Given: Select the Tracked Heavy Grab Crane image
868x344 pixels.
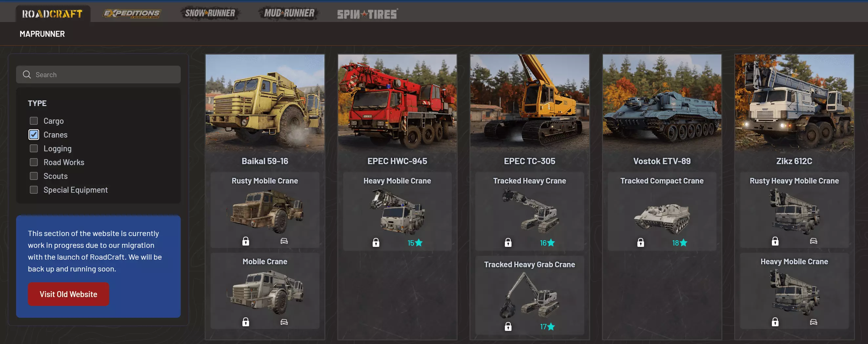Looking at the screenshot, I should (x=529, y=295).
